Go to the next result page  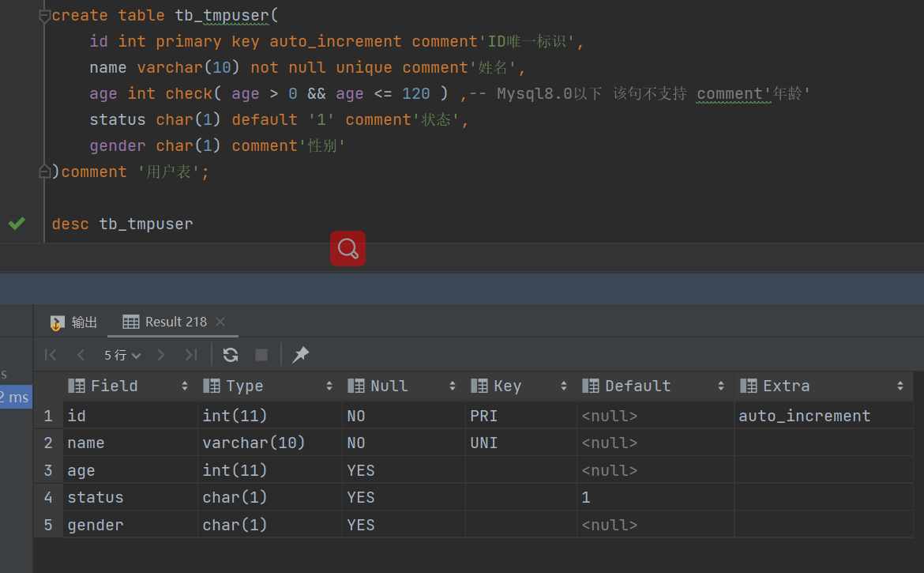click(x=161, y=355)
